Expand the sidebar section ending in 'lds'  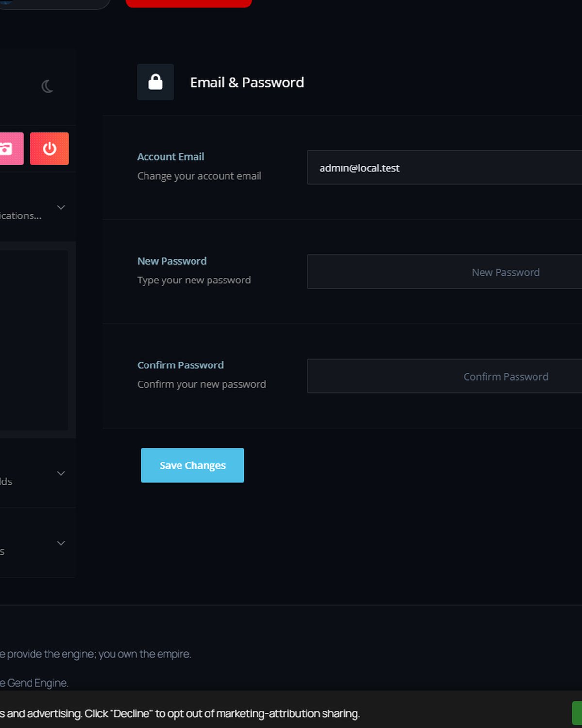pyautogui.click(x=61, y=473)
